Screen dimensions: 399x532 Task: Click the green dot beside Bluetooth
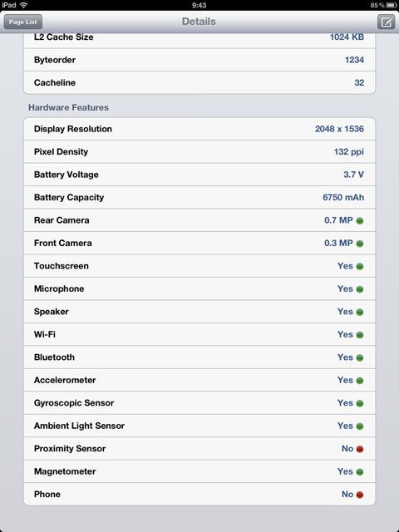(x=360, y=358)
